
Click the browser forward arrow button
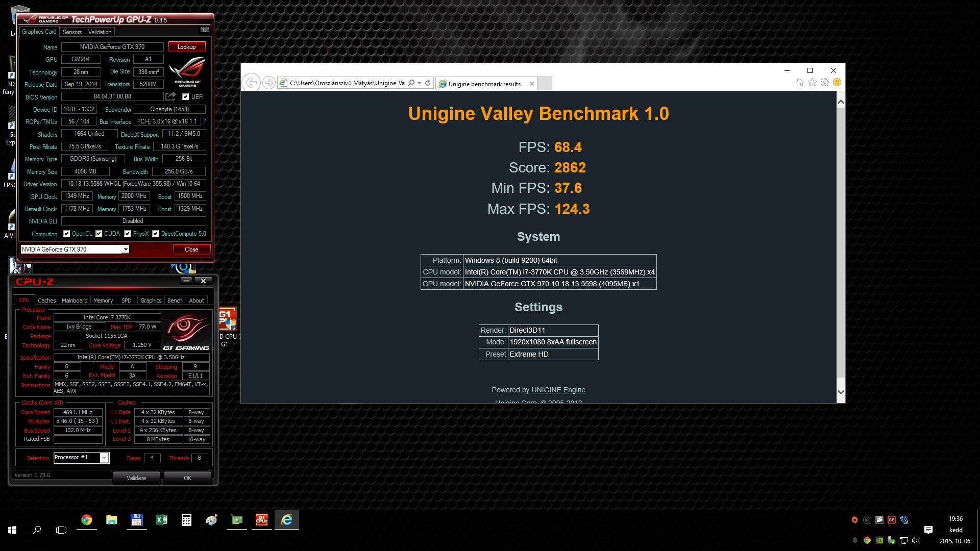coord(269,83)
